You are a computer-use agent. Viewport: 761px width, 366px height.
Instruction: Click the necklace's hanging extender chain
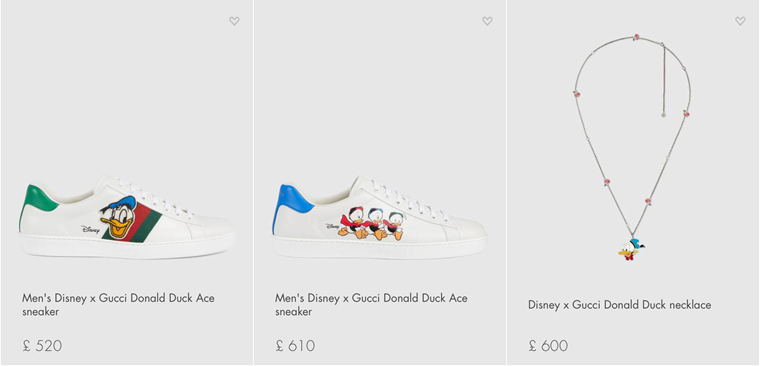(x=663, y=80)
